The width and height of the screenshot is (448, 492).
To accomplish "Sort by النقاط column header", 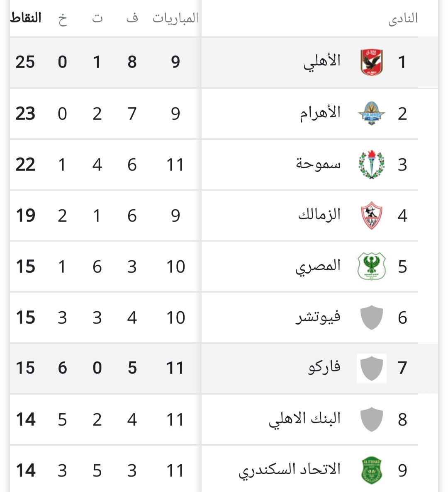I will click(26, 18).
